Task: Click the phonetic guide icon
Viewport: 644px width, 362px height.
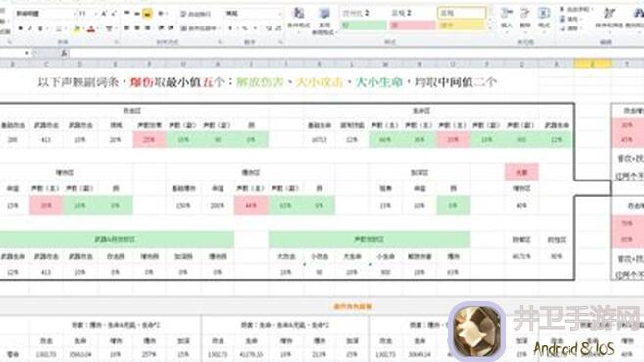Action: [109, 28]
